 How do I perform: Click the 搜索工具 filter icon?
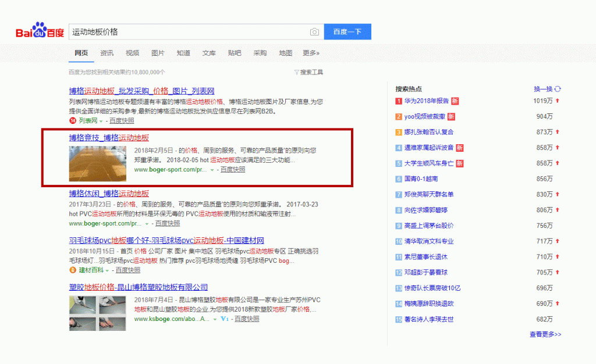click(x=296, y=72)
